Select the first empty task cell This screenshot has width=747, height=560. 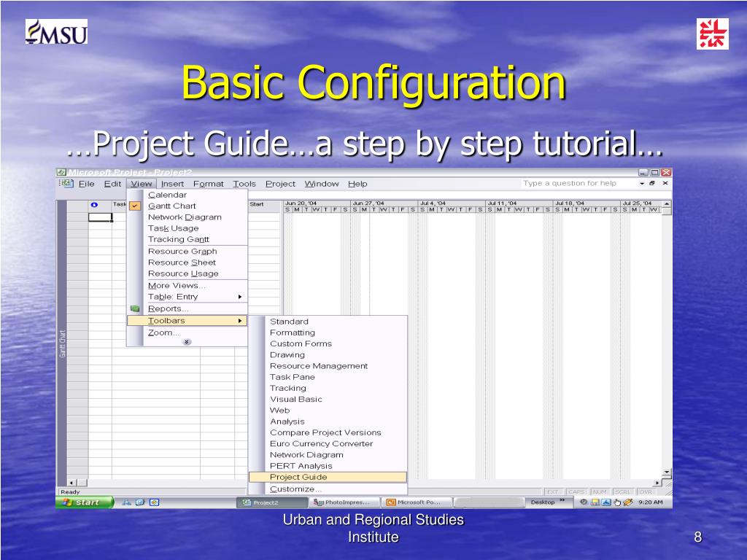pos(100,217)
